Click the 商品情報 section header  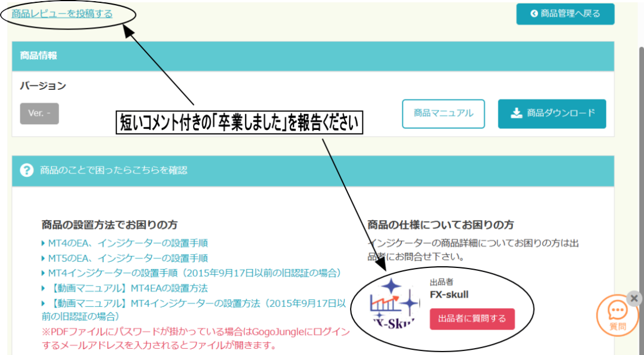click(38, 56)
